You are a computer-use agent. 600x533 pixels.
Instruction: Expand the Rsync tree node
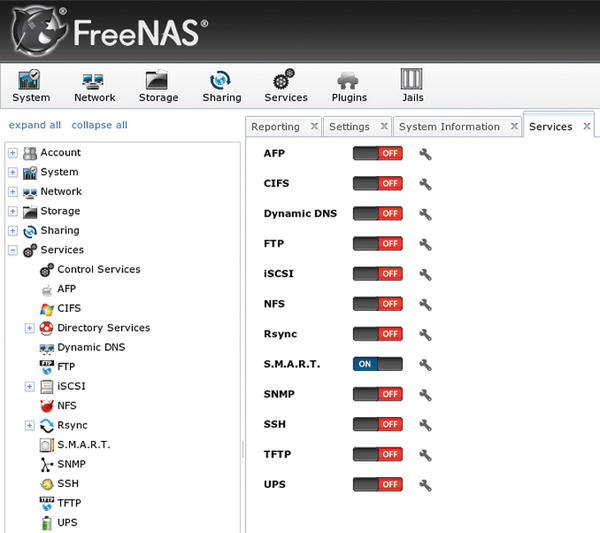29,425
